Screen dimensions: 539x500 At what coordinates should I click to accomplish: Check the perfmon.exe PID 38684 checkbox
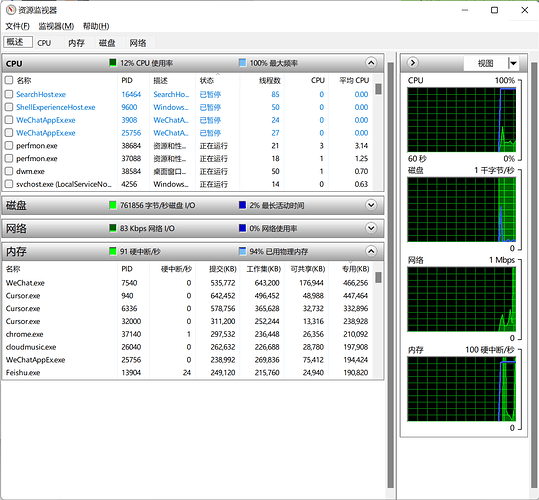[9, 146]
